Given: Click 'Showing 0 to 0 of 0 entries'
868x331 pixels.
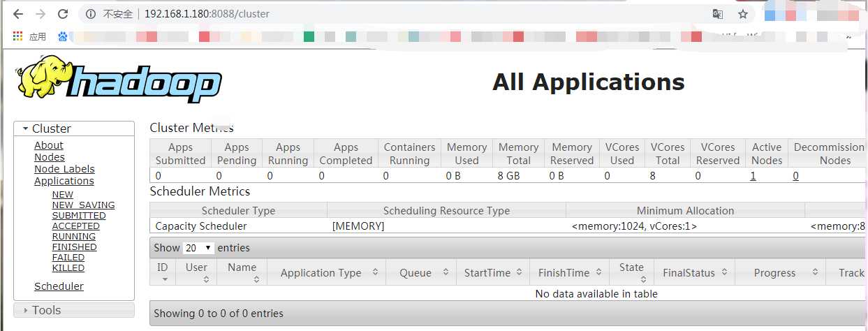Looking at the screenshot, I should coord(219,314).
